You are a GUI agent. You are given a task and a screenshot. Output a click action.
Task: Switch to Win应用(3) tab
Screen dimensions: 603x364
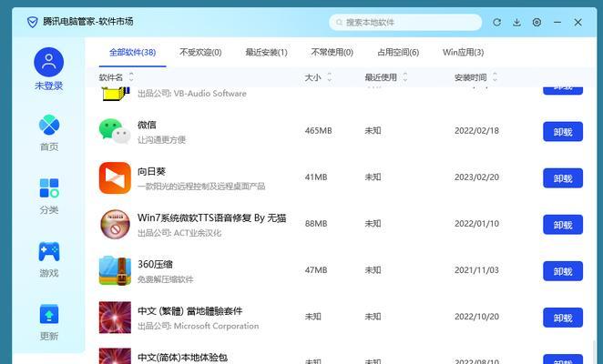463,52
